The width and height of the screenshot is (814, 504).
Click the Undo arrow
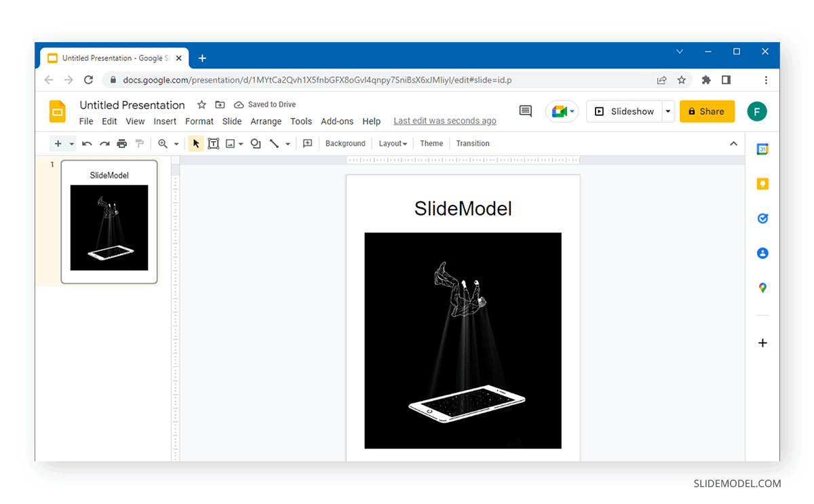(87, 144)
